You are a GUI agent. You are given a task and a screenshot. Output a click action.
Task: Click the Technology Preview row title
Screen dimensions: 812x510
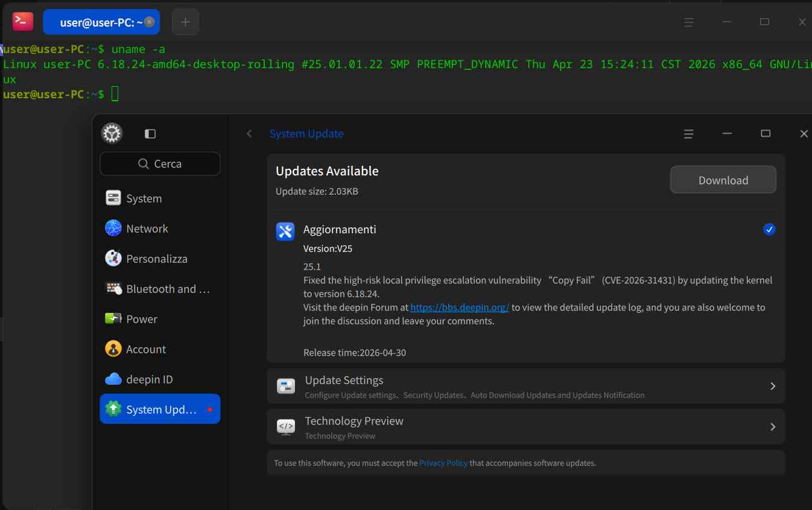(x=354, y=421)
